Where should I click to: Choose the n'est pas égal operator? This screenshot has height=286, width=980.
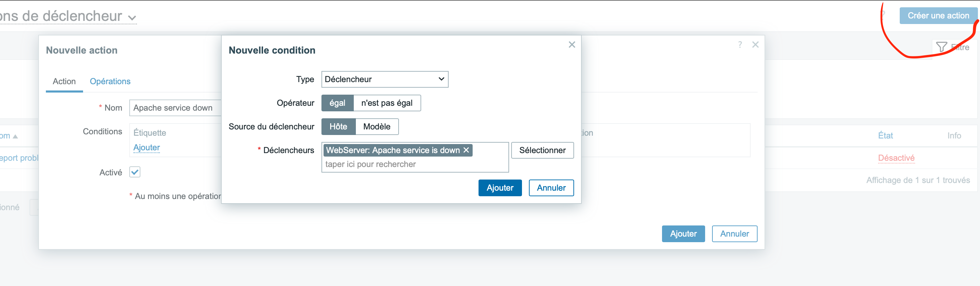click(x=386, y=103)
